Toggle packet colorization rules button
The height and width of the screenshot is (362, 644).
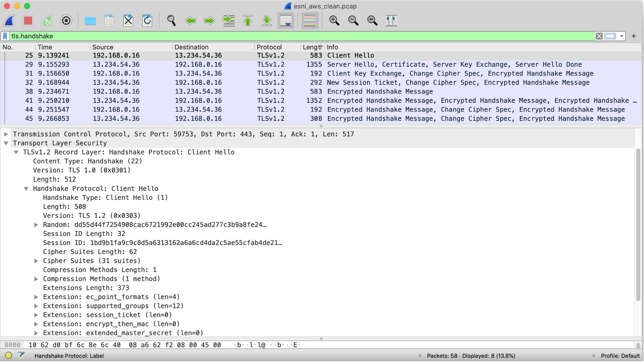[309, 21]
